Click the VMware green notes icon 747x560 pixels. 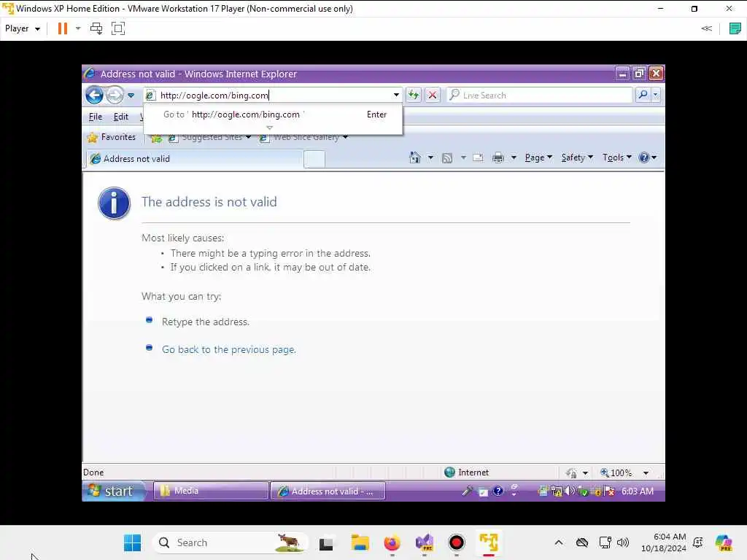pyautogui.click(x=735, y=28)
